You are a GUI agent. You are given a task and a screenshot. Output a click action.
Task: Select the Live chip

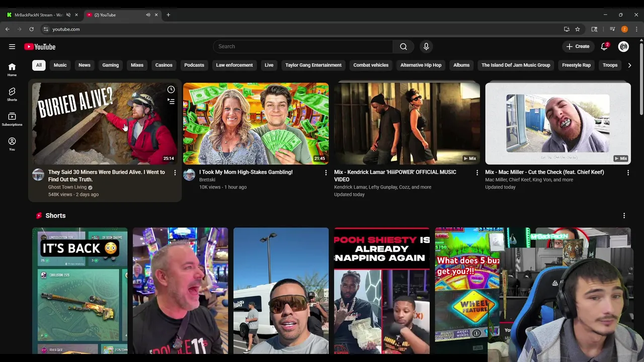pyautogui.click(x=269, y=65)
